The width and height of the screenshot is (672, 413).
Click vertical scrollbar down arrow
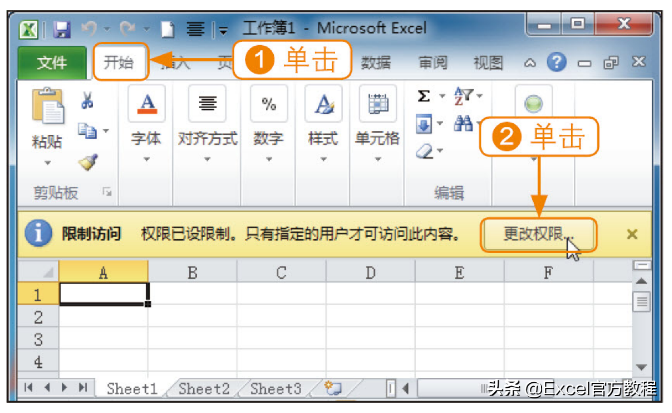[642, 367]
